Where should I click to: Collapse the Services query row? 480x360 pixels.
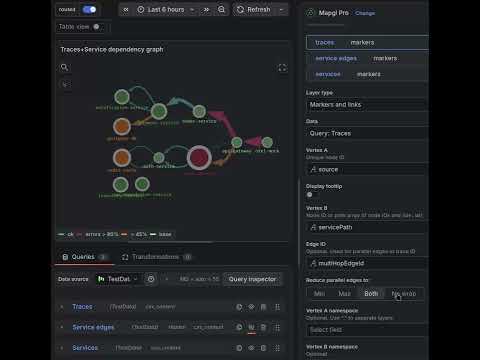click(62, 348)
